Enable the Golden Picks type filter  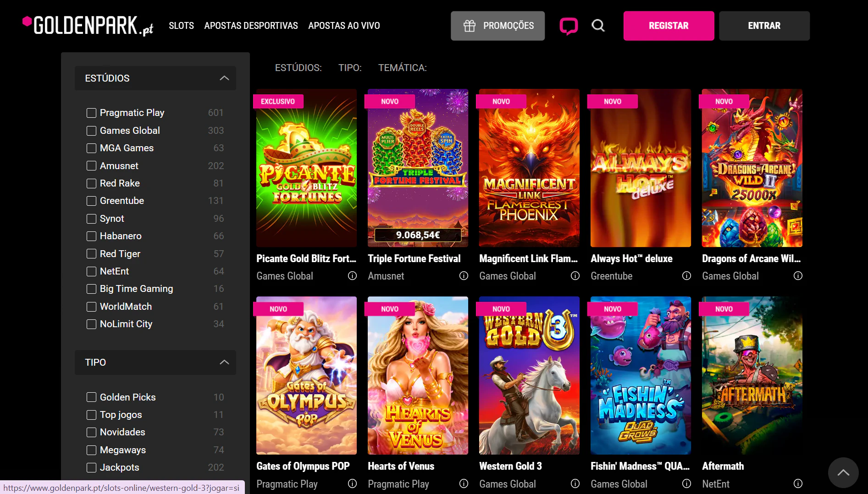point(91,397)
